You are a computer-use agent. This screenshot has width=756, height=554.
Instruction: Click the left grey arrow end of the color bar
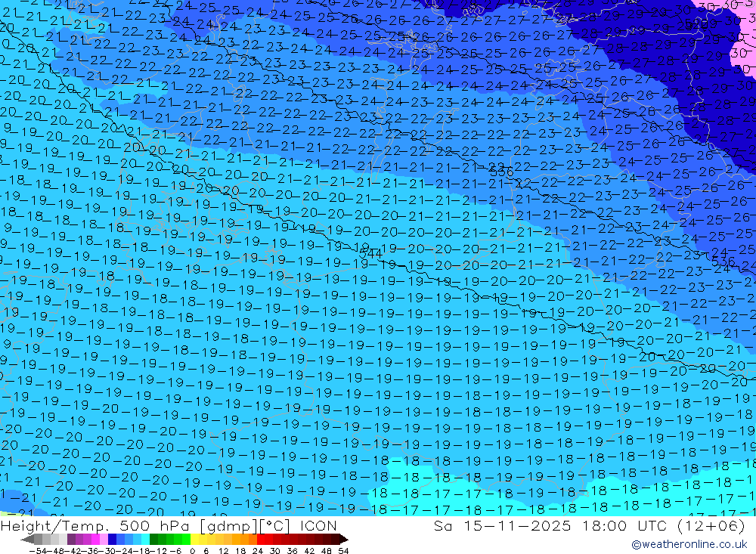pyautogui.click(x=27, y=539)
